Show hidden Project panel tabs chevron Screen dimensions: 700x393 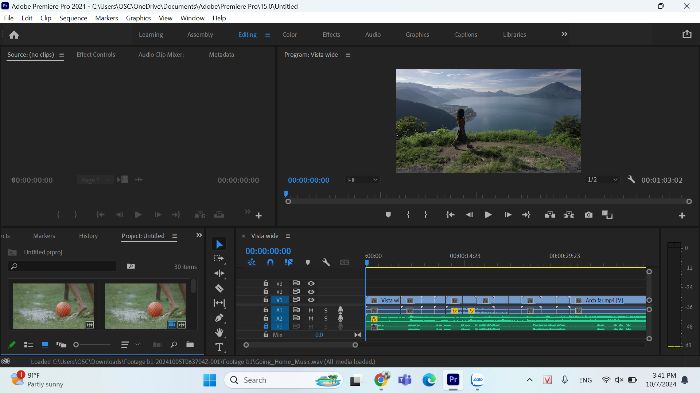click(x=199, y=235)
